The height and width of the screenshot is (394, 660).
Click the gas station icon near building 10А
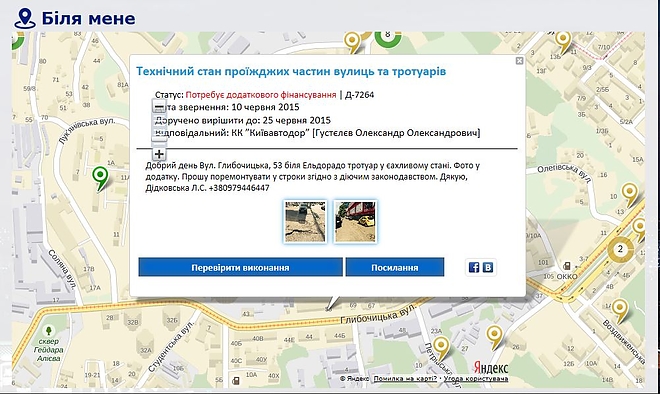(236, 381)
